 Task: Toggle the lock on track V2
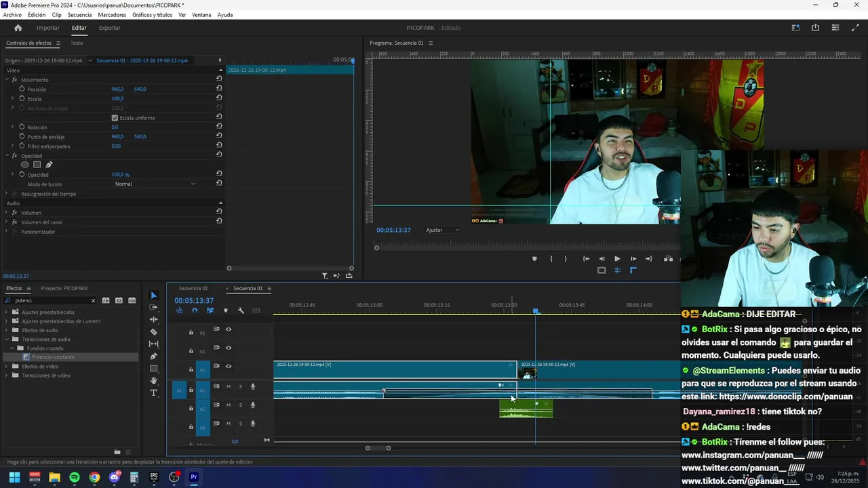click(191, 351)
